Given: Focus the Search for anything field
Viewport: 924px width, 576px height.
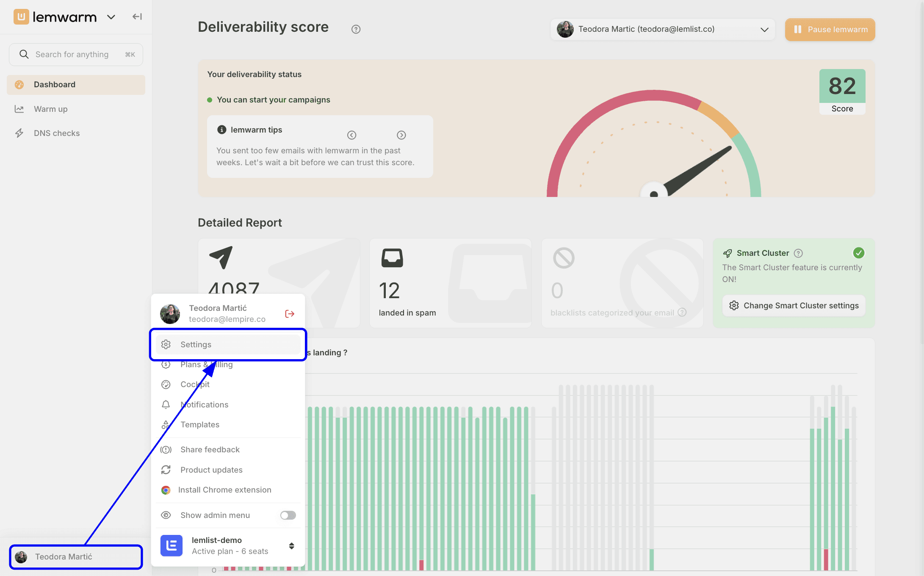Looking at the screenshot, I should 76,54.
